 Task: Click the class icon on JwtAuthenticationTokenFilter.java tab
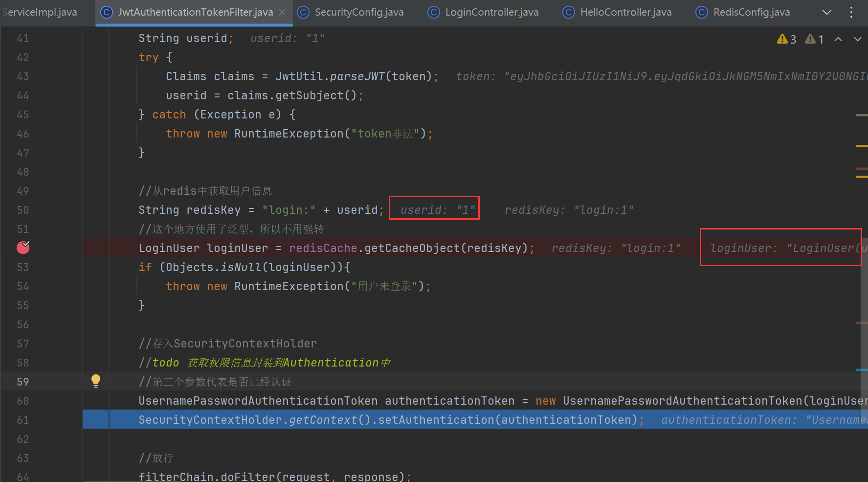coord(107,12)
